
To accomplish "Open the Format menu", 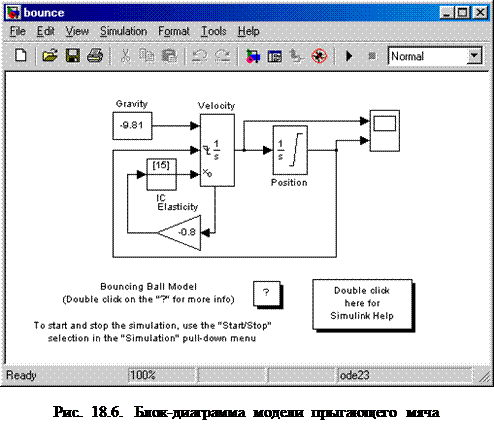I will coord(174,31).
